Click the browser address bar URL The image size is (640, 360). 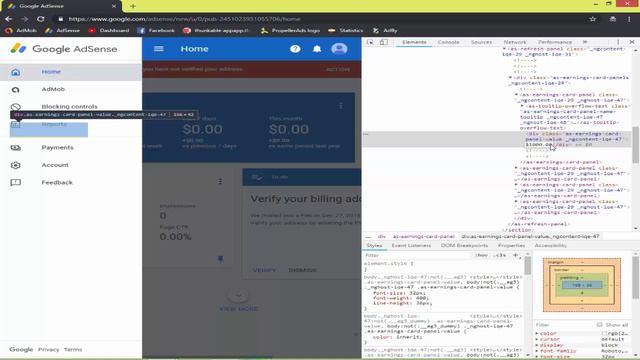(x=184, y=19)
